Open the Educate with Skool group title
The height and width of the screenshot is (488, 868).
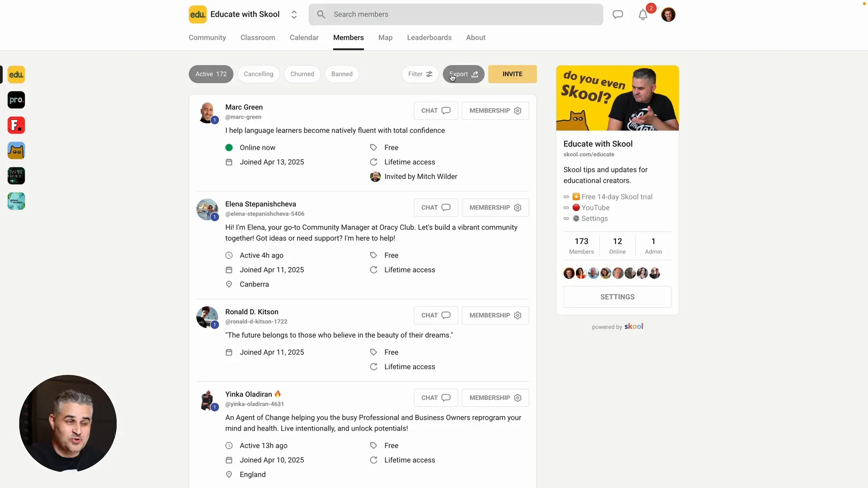tap(598, 144)
